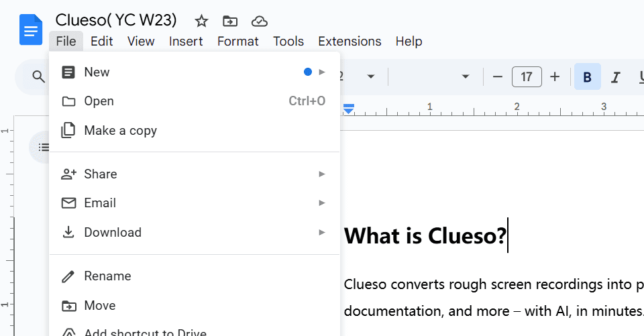Click the Email envelope icon

[68, 203]
